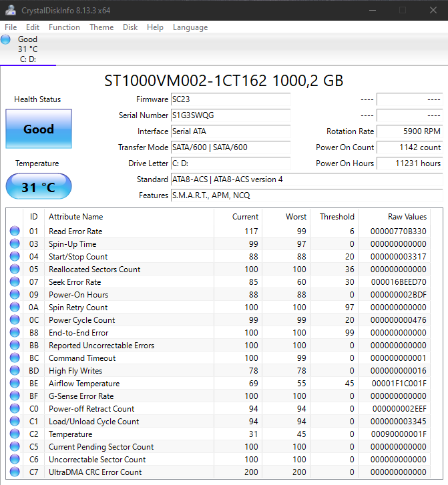Click the Transfer Mode field
Screen dimensions: 448x485
(x=230, y=147)
